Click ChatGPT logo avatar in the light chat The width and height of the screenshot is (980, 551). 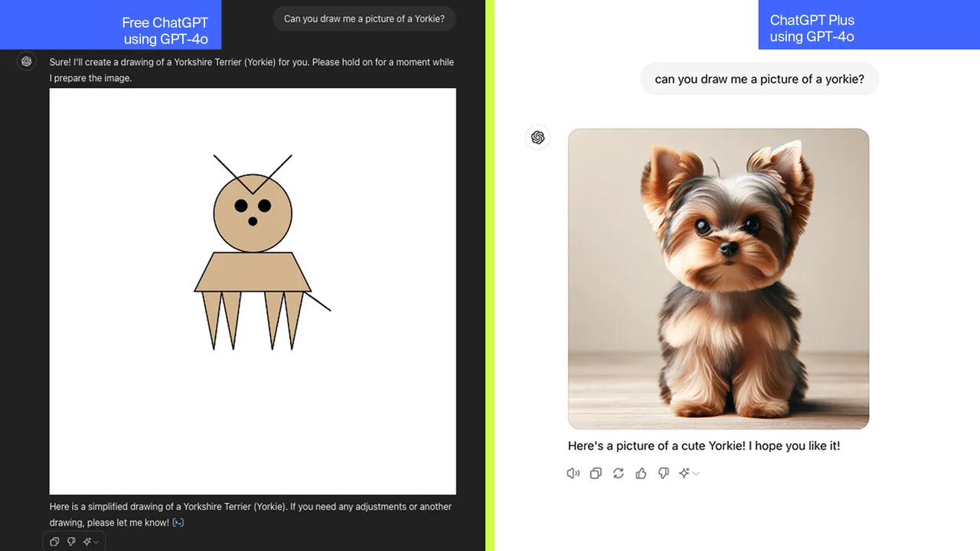pyautogui.click(x=537, y=138)
